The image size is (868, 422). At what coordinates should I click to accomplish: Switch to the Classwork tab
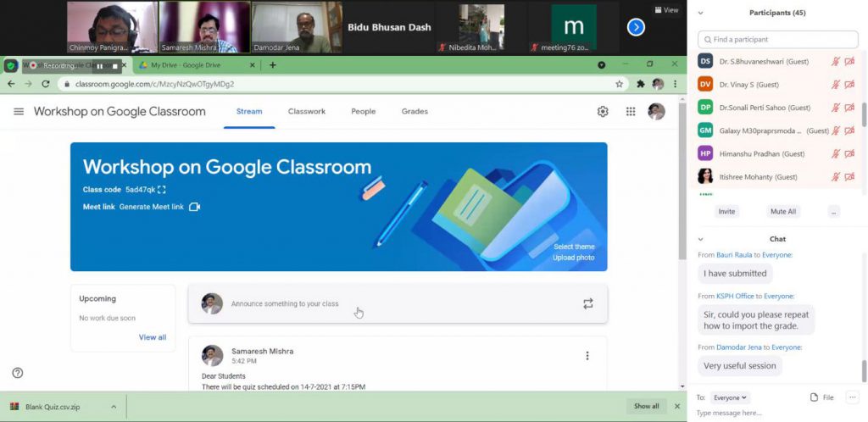307,111
